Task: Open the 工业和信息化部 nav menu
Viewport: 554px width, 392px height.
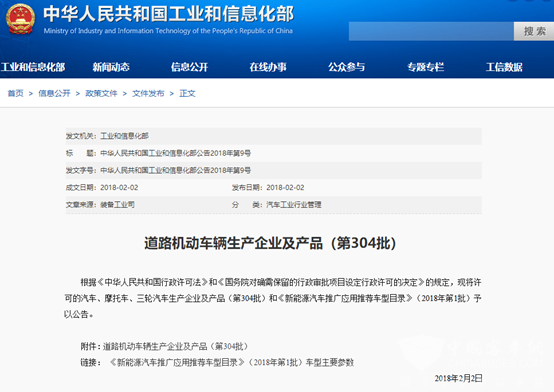Action: [33, 67]
